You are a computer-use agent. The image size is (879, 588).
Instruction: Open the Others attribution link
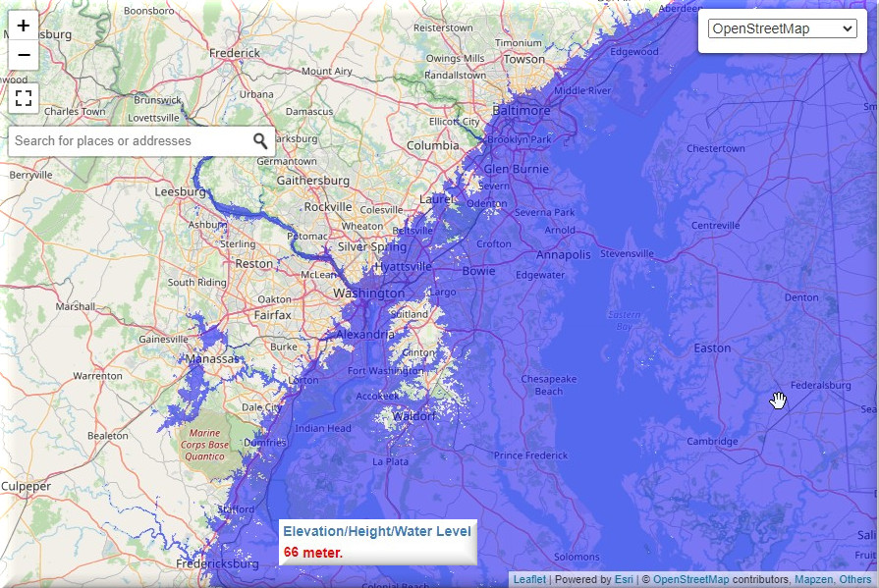pyautogui.click(x=855, y=580)
